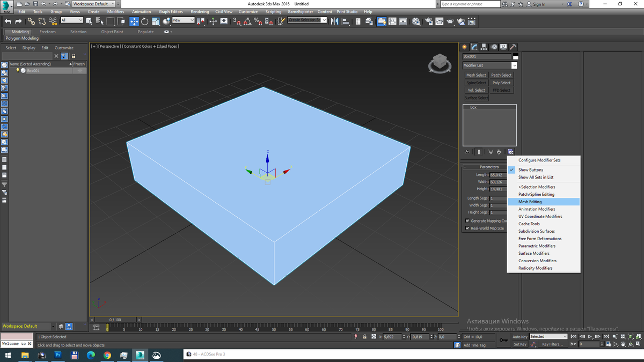Screen dimensions: 644x362
Task: Toggle Generate Mapping Coords checkbox
Action: click(x=467, y=220)
